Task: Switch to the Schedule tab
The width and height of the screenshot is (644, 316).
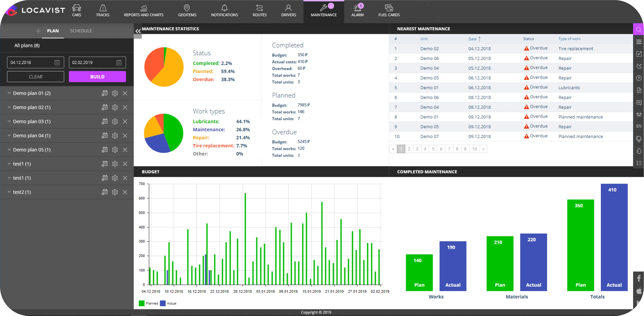Action: 81,31
